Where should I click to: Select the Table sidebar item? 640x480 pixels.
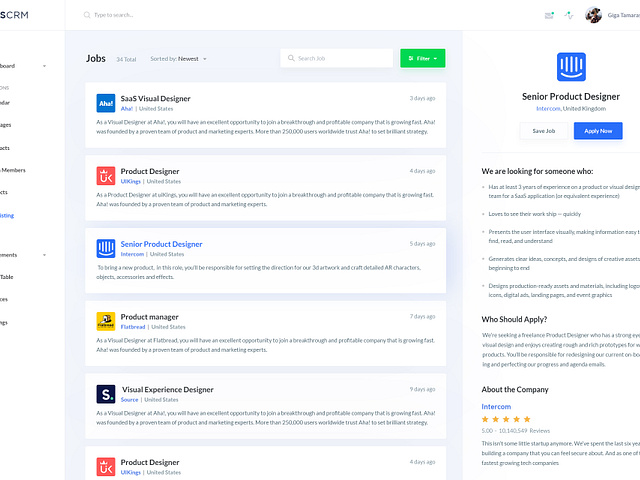click(7, 277)
